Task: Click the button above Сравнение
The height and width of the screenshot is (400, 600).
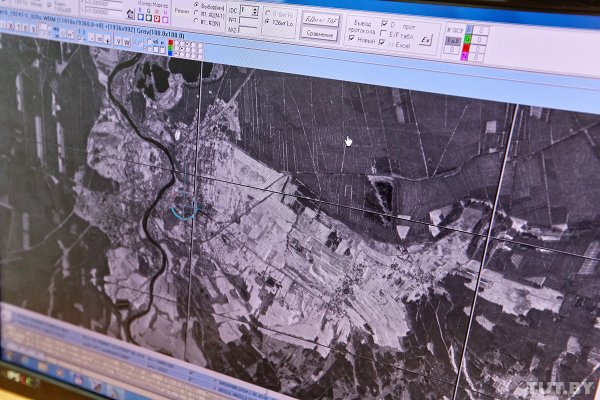Action: [x=320, y=18]
